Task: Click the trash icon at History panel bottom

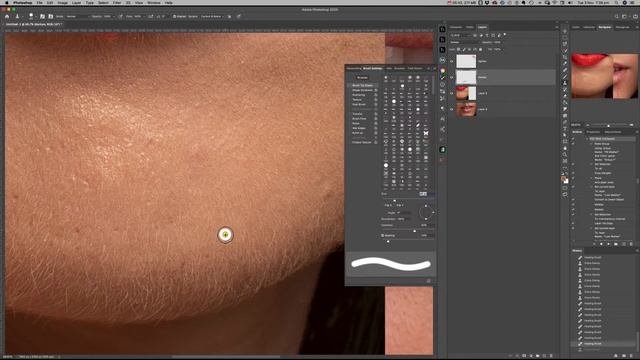Action: coord(631,356)
